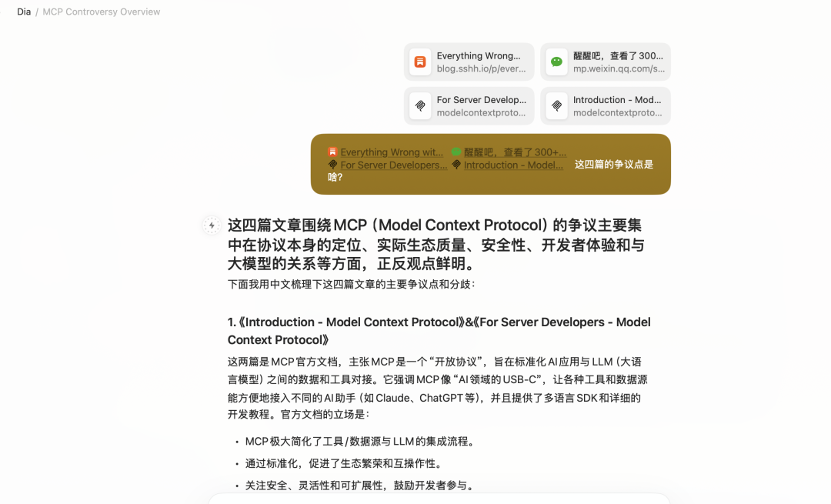Open the Introduction - Model... link in the message

tap(513, 165)
